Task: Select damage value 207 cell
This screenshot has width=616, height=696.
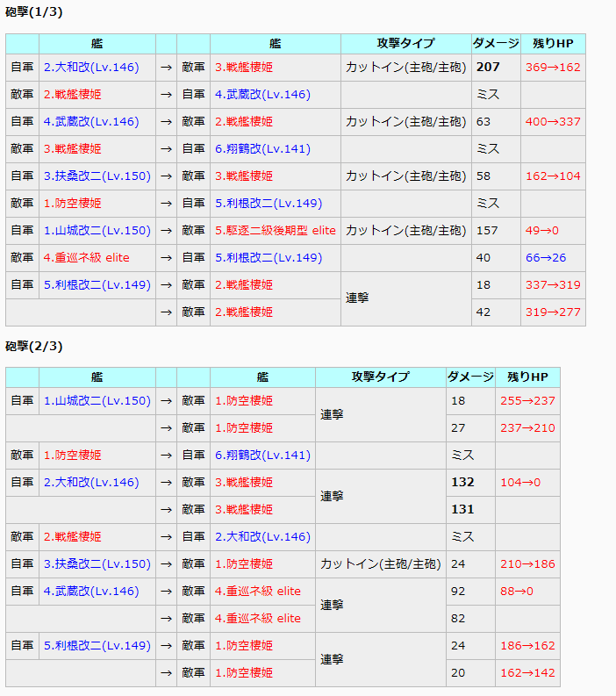Action: click(x=496, y=68)
